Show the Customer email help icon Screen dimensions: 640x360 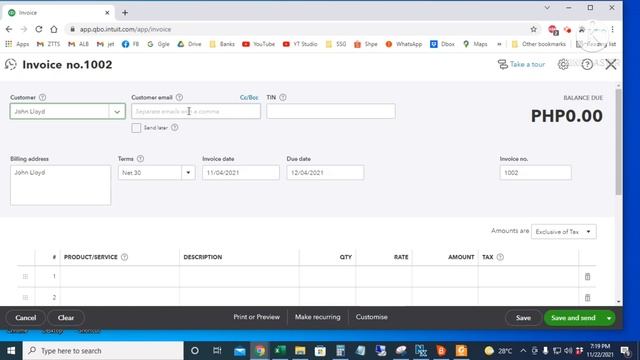point(179,98)
